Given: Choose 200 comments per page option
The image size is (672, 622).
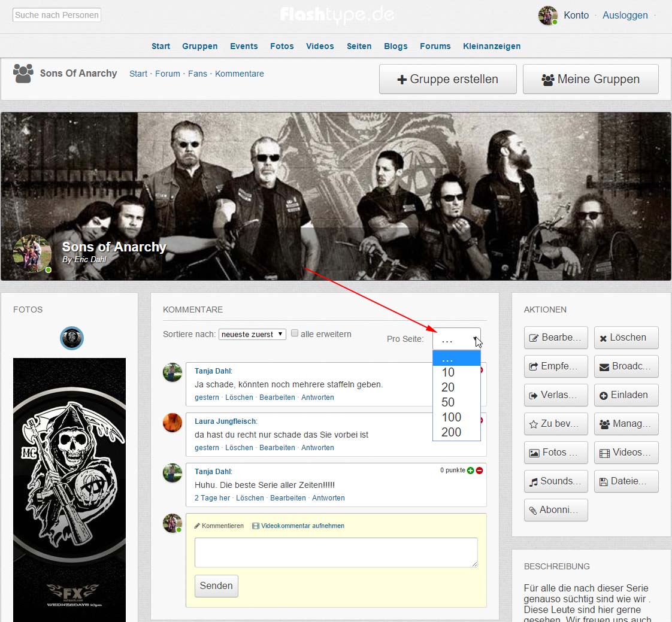Looking at the screenshot, I should (x=451, y=432).
